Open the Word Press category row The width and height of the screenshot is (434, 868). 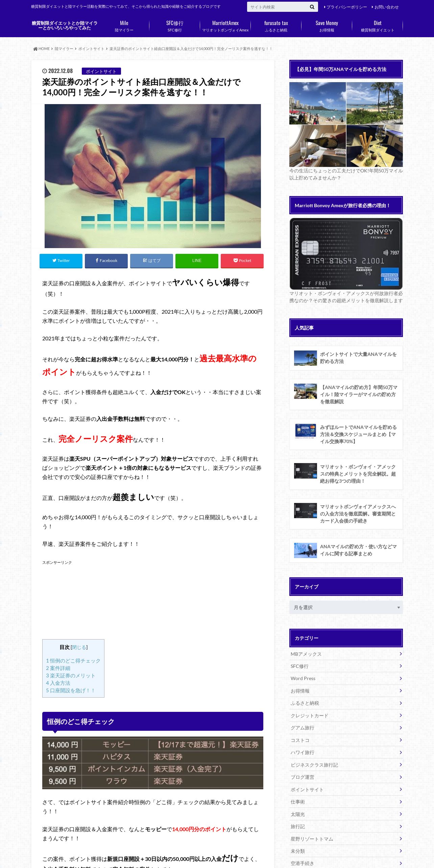(x=346, y=678)
